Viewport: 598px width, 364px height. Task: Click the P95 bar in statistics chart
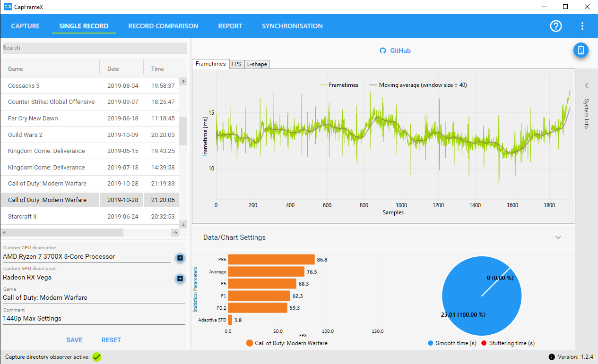click(x=271, y=260)
